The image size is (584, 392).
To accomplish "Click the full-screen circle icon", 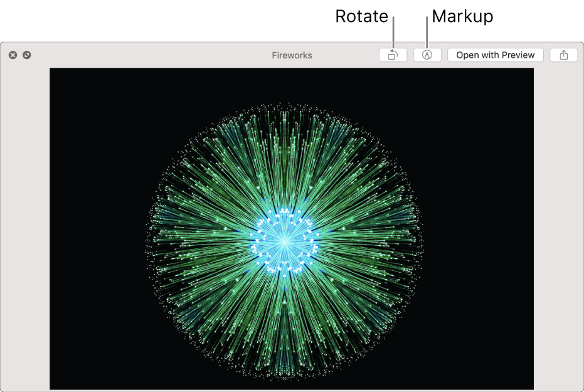I will pyautogui.click(x=27, y=55).
